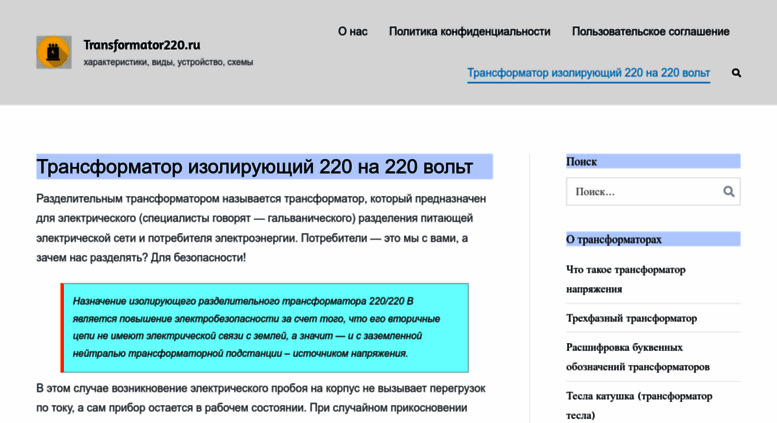Click paragraph starting 'Разделительным трансформатором называется'
Screen dimensions: 777x423
tap(261, 228)
